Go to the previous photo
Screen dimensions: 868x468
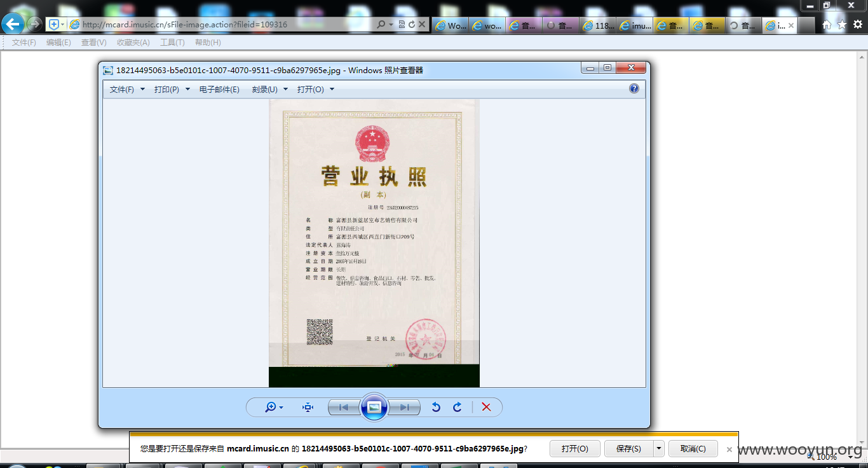[343, 407]
